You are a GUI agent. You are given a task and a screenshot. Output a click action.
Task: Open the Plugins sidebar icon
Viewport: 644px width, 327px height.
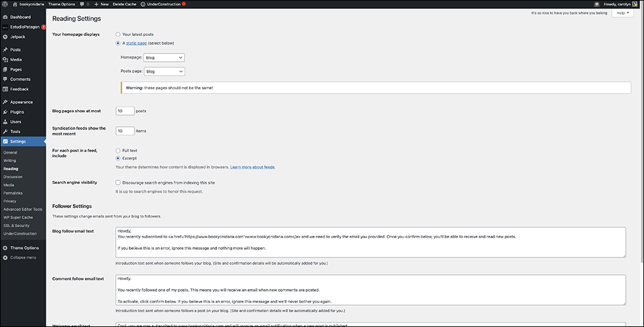(5, 111)
